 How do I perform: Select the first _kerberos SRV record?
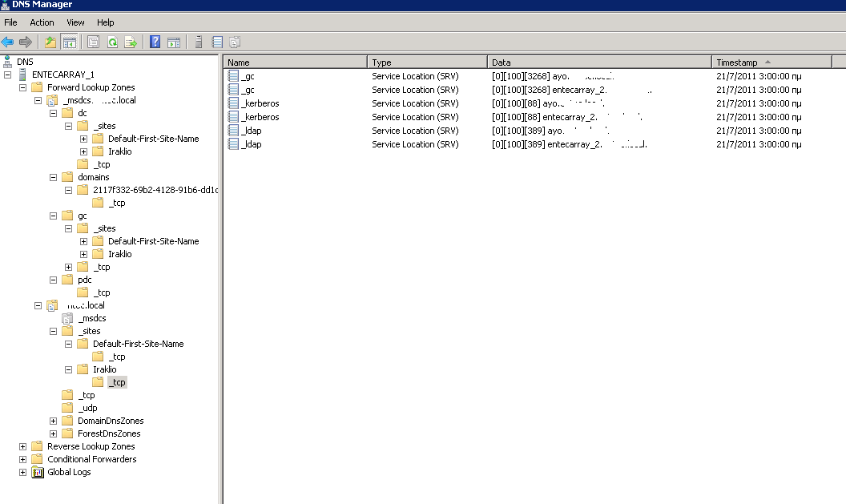(x=260, y=103)
